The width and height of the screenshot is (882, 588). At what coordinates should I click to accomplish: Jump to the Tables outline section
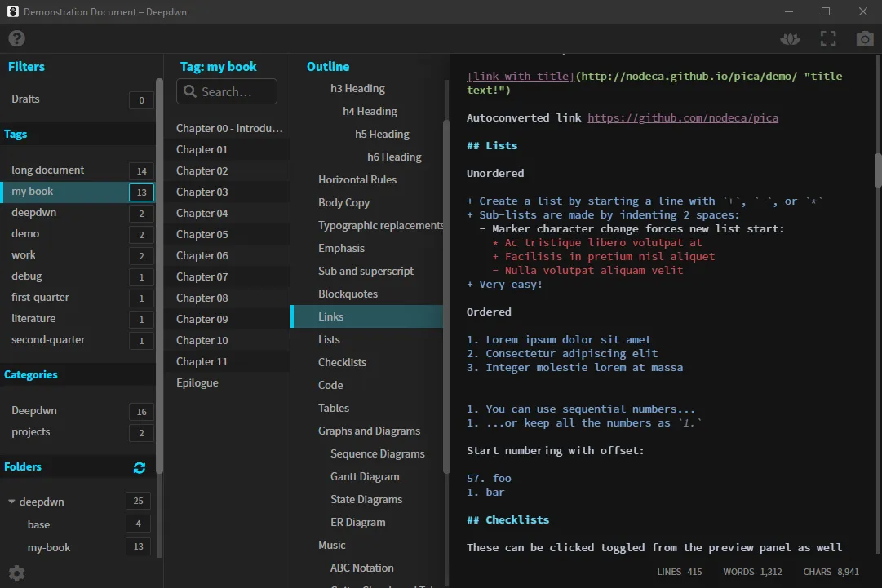click(x=334, y=408)
